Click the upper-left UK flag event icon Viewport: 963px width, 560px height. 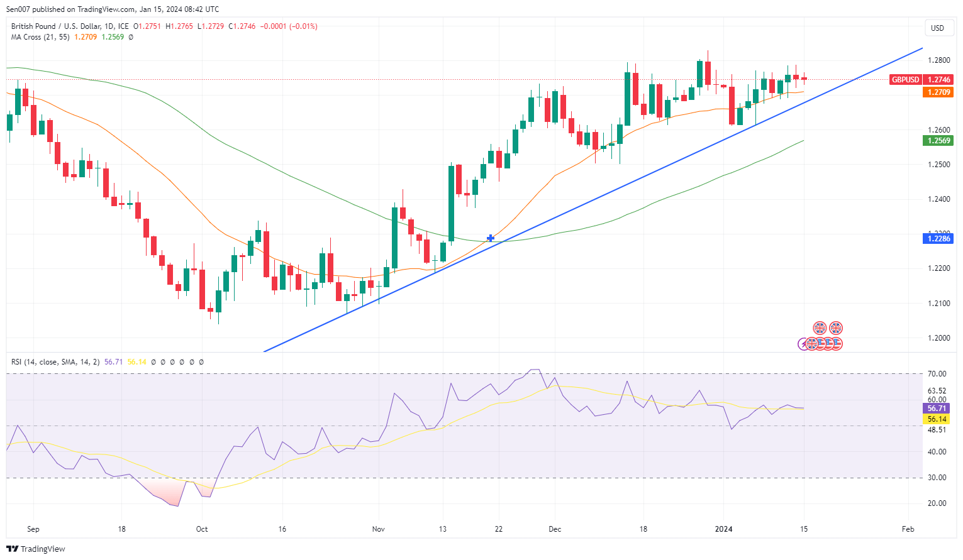[x=820, y=328]
